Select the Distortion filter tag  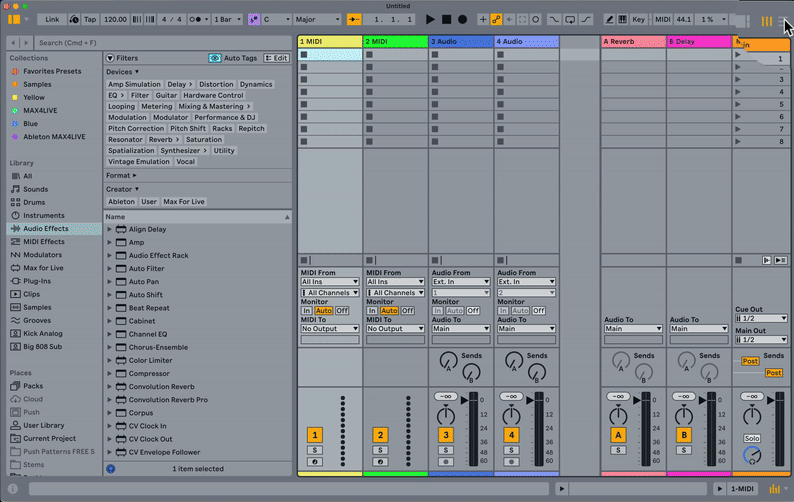pyautogui.click(x=215, y=84)
